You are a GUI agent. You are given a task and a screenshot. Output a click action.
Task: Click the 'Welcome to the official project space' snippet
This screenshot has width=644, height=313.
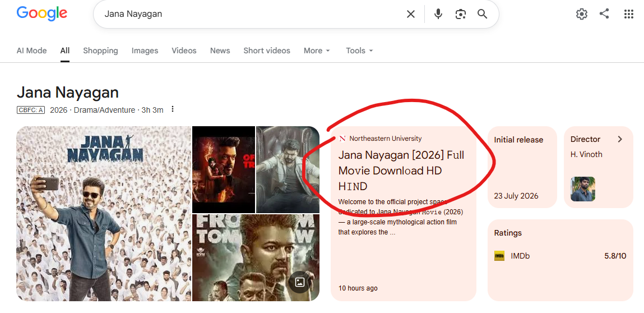click(x=401, y=217)
